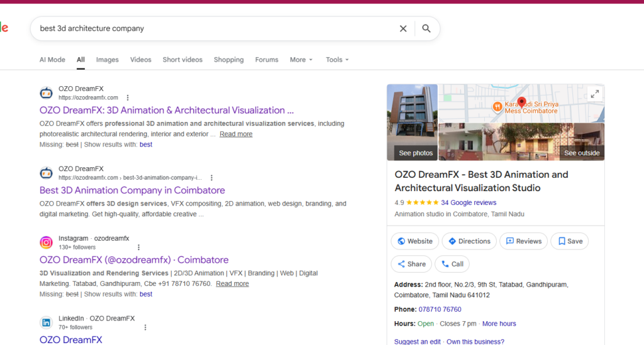Click See photos building thumbnail

click(x=412, y=123)
